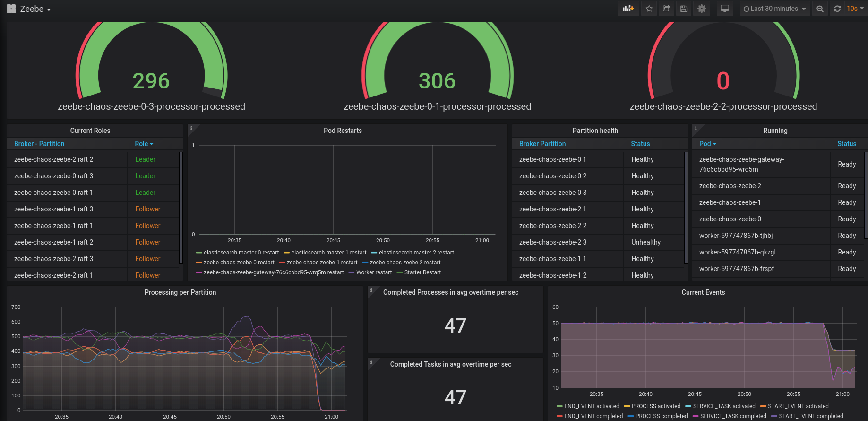Select worker-597747867b-tjhbj pod row
868x421 pixels.
[x=778, y=236]
